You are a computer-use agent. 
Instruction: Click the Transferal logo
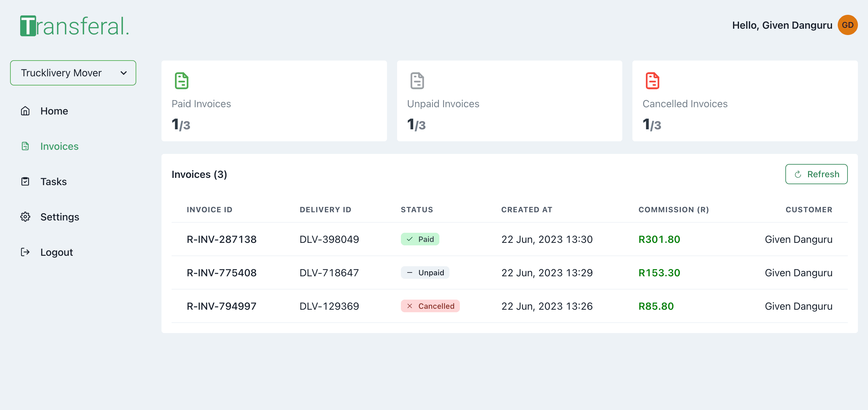[x=74, y=26]
